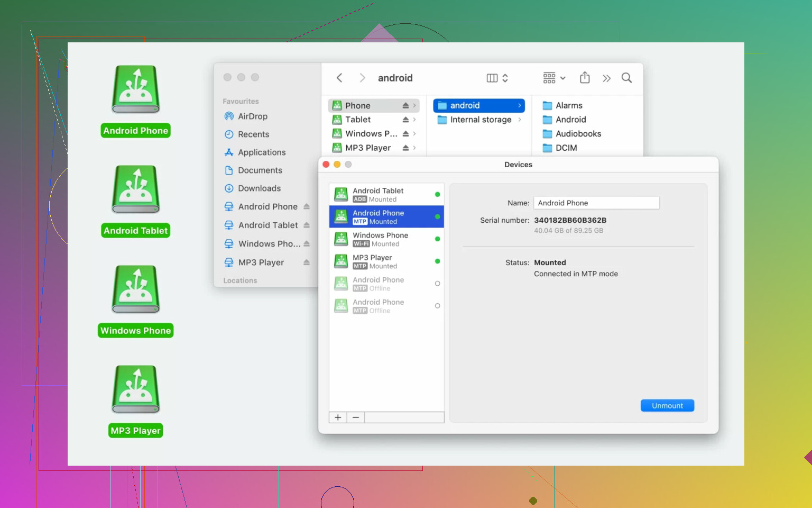Open the Android Tablet desktop drive icon
Image resolution: width=812 pixels, height=508 pixels.
136,189
